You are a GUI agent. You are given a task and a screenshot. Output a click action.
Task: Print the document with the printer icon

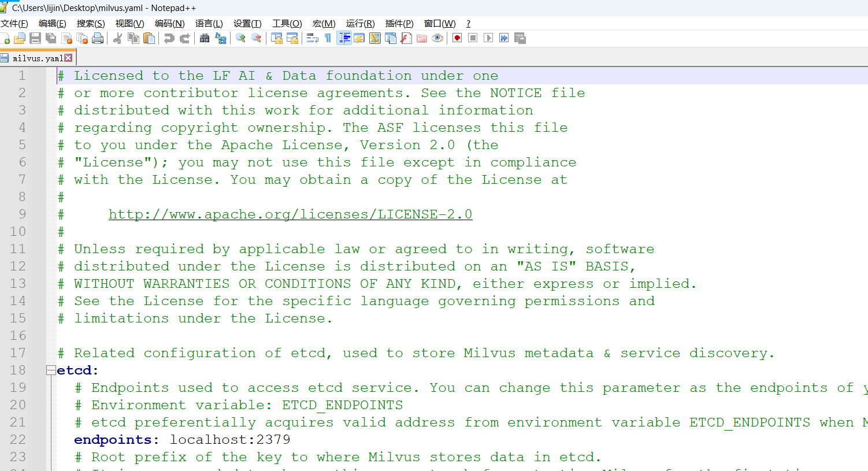point(98,38)
